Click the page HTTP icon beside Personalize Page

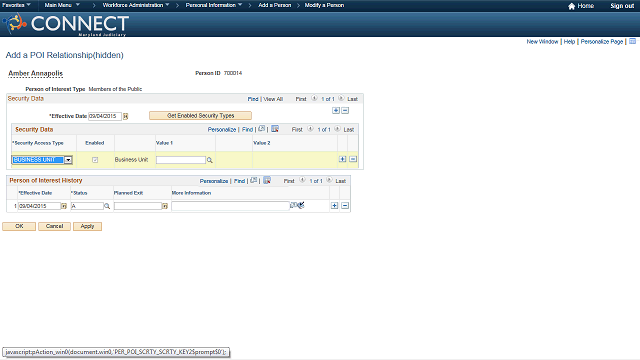point(632,41)
